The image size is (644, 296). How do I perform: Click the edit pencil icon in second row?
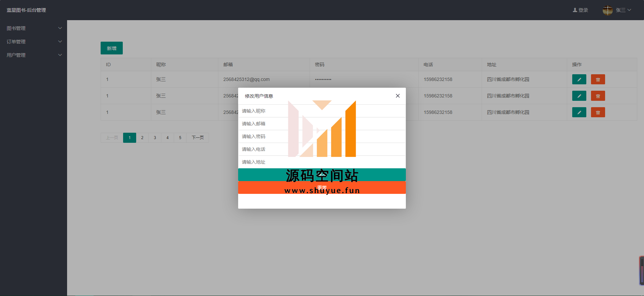(579, 96)
